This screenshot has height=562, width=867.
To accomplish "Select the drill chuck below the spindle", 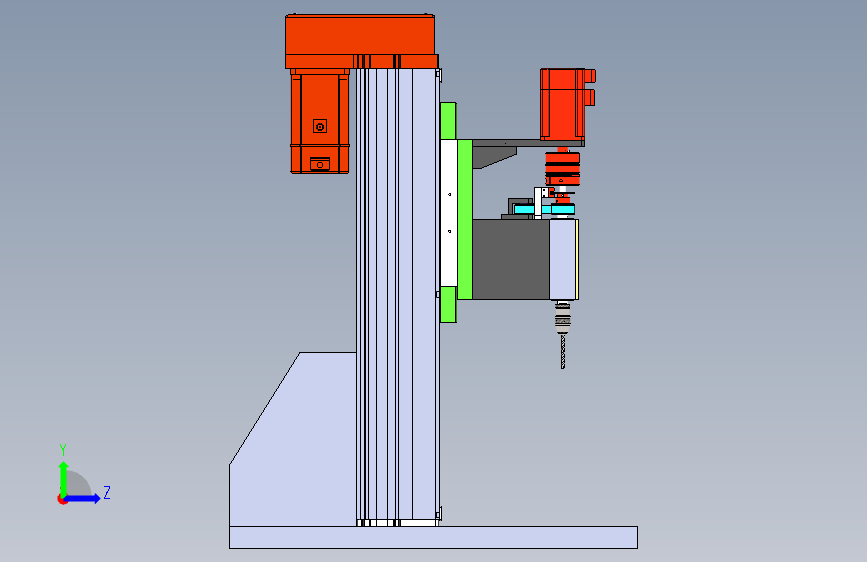I will pos(563,319).
